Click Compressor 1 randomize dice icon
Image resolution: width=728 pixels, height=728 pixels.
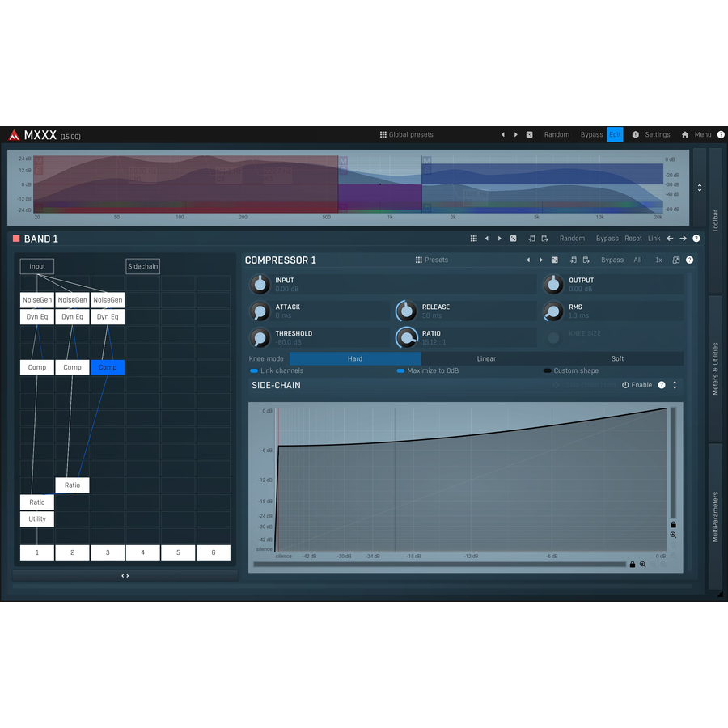click(x=554, y=260)
